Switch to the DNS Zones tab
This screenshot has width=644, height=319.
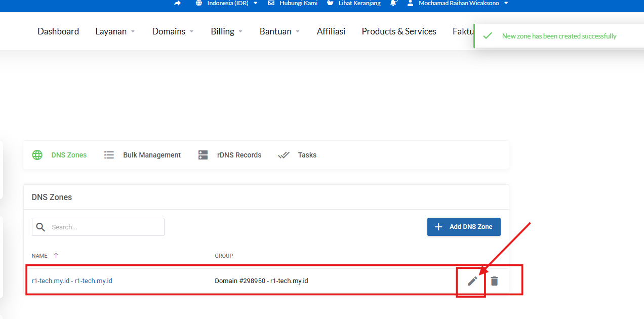point(68,155)
